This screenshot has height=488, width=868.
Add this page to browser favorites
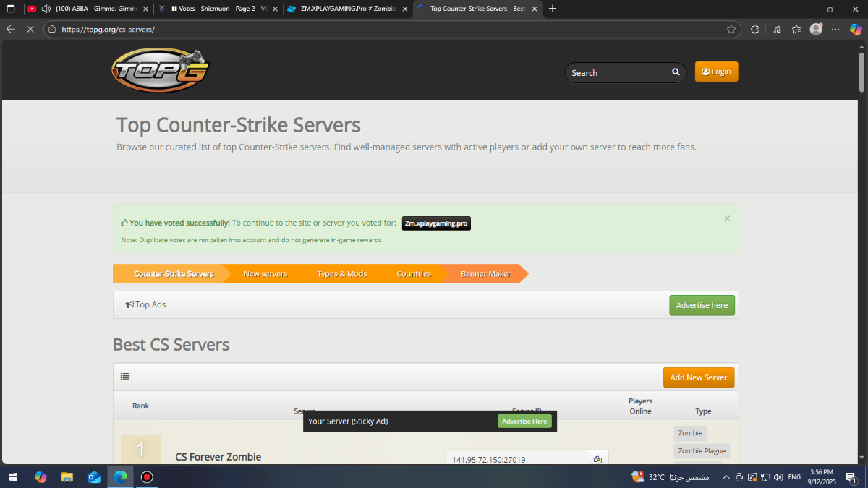pos(731,30)
